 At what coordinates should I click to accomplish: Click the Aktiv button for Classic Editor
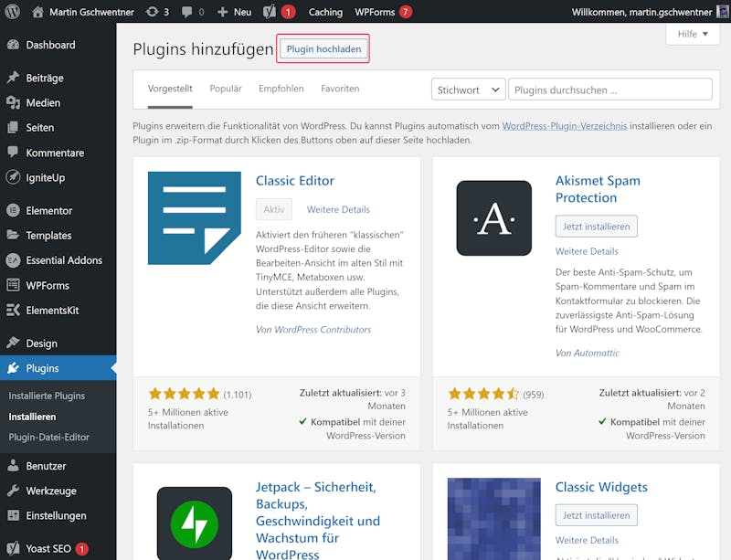coord(274,209)
